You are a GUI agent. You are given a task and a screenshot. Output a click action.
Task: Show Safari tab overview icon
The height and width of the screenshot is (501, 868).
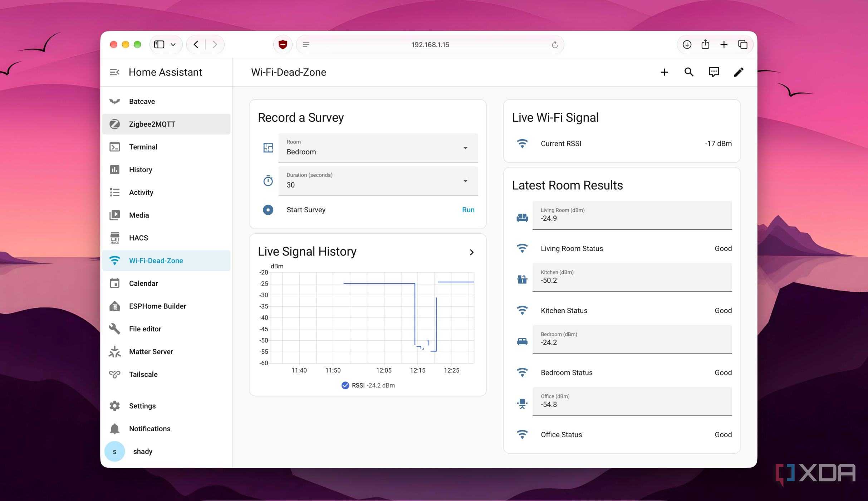[x=743, y=45]
